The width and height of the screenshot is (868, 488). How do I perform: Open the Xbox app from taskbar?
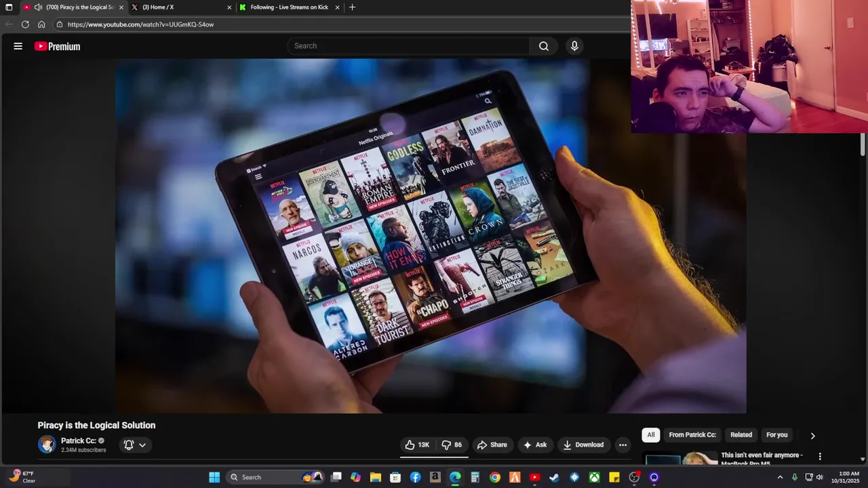pyautogui.click(x=594, y=477)
